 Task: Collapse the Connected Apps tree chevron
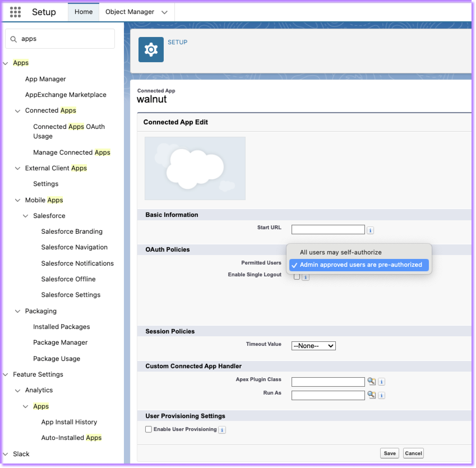click(x=17, y=111)
